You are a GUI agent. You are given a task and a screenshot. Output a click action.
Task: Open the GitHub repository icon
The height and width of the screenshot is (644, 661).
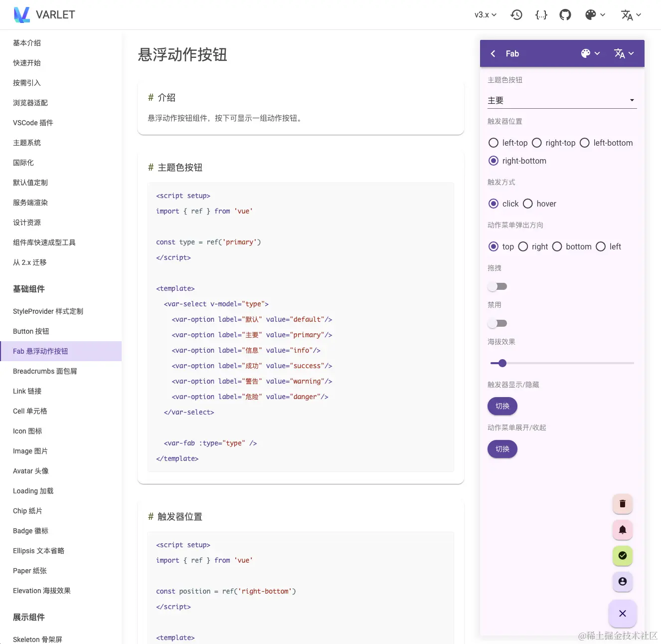565,14
